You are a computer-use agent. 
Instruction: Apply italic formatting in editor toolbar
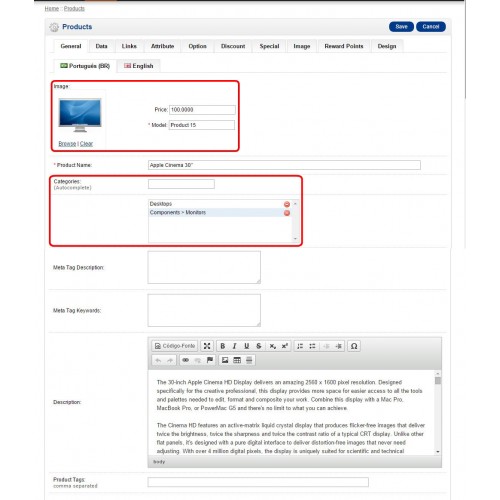click(234, 346)
